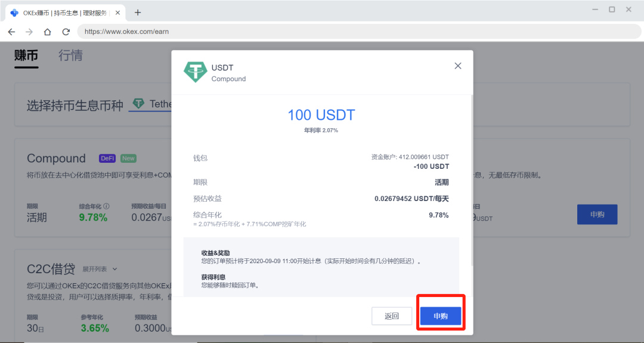Click the 2.07%存币年化 + 7.71%COMP breakdown text
Screen dimensions: 644x343
[250, 224]
